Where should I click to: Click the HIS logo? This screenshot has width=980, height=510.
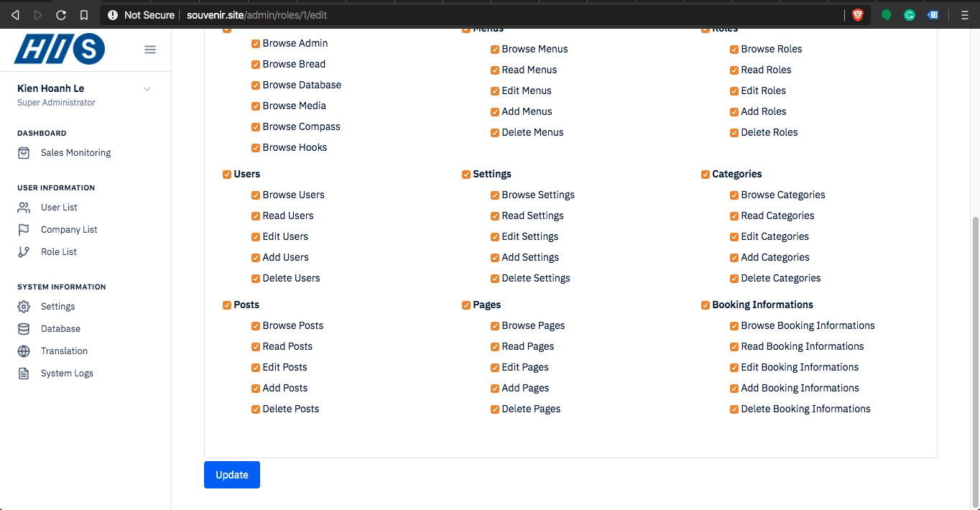click(x=60, y=48)
